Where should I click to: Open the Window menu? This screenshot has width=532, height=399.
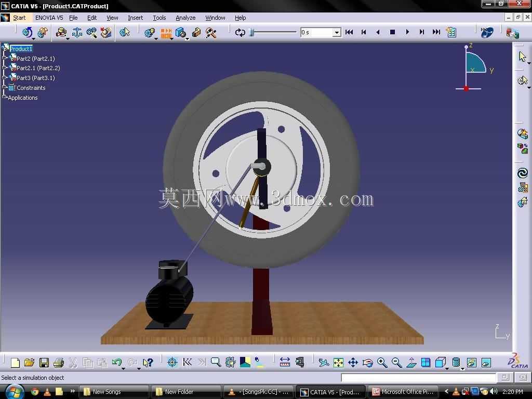215,18
